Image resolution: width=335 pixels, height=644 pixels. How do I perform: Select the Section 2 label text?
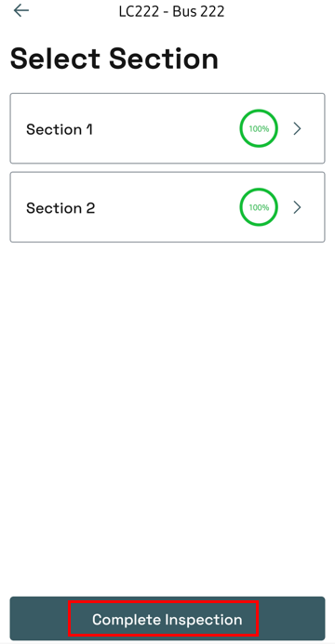pos(60,208)
